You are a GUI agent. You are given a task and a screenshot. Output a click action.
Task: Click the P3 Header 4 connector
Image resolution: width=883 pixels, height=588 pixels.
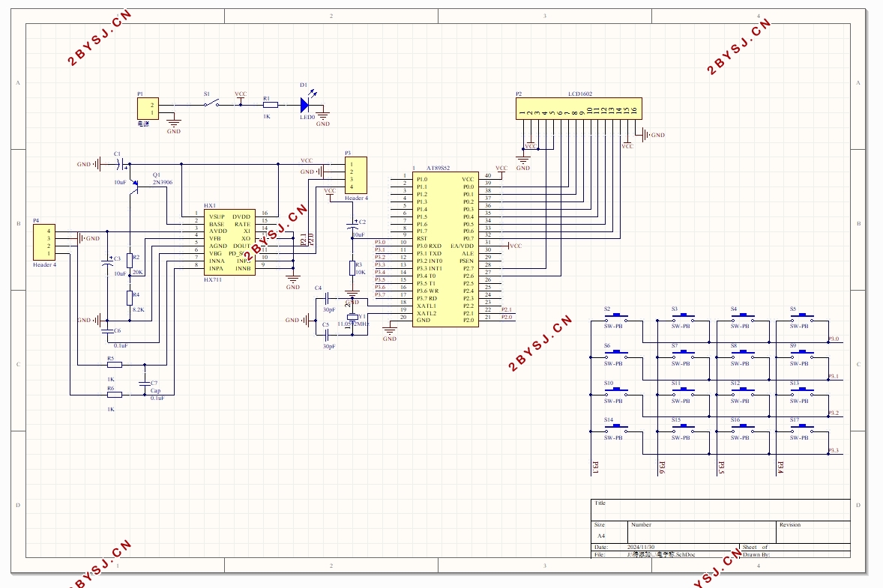pyautogui.click(x=356, y=175)
